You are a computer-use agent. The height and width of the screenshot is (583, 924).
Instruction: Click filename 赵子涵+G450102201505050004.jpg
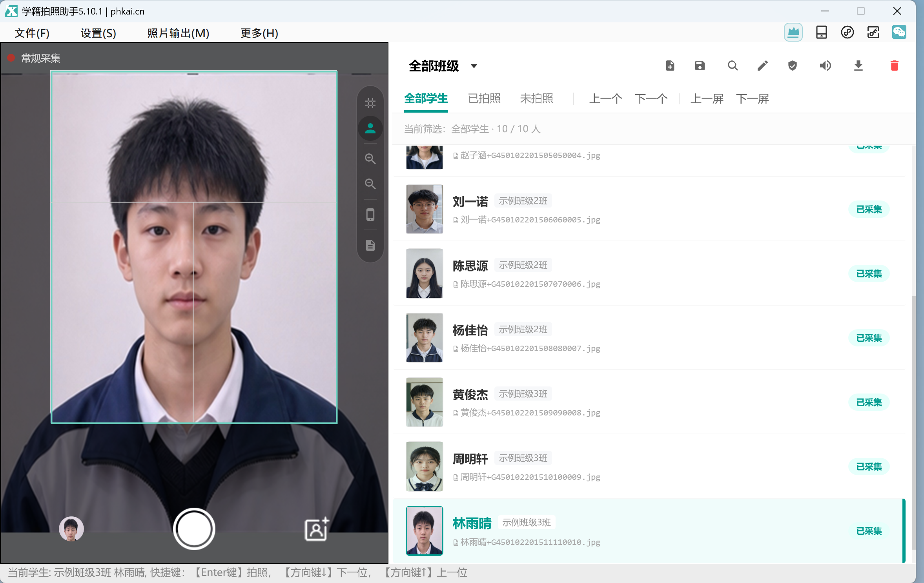[530, 155]
